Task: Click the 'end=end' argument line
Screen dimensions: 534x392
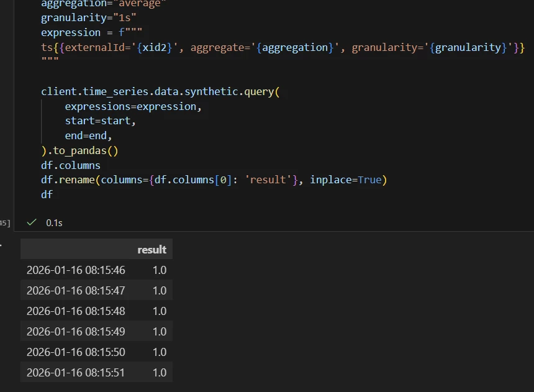Action: [88, 135]
